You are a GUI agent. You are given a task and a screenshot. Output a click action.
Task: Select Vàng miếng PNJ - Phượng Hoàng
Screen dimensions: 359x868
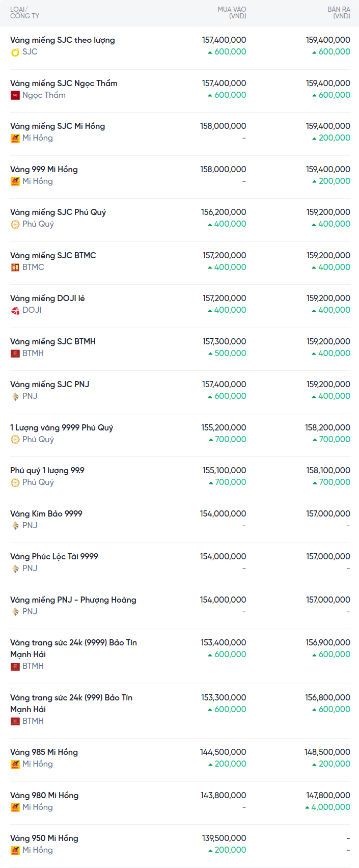(x=73, y=600)
